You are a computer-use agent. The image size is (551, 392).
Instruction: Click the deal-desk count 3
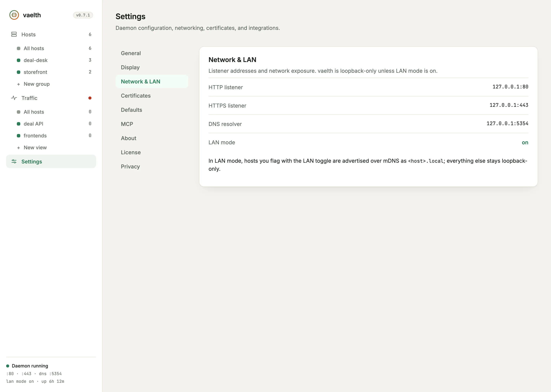pos(90,60)
